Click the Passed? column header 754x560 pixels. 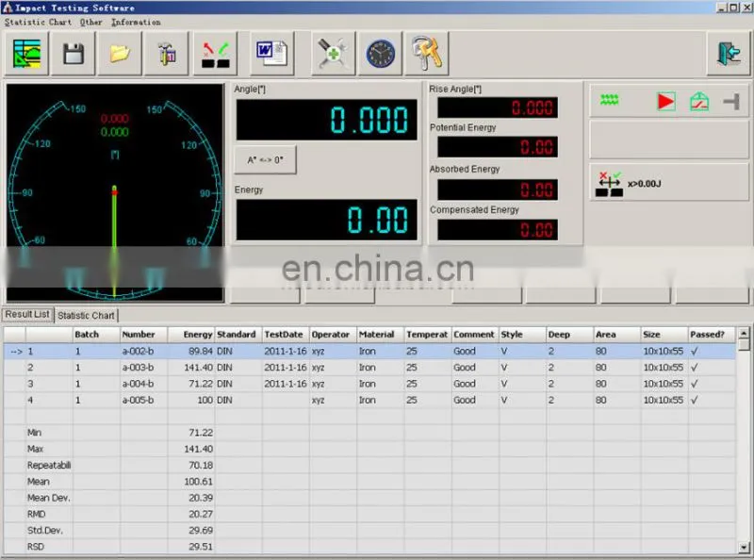712,335
